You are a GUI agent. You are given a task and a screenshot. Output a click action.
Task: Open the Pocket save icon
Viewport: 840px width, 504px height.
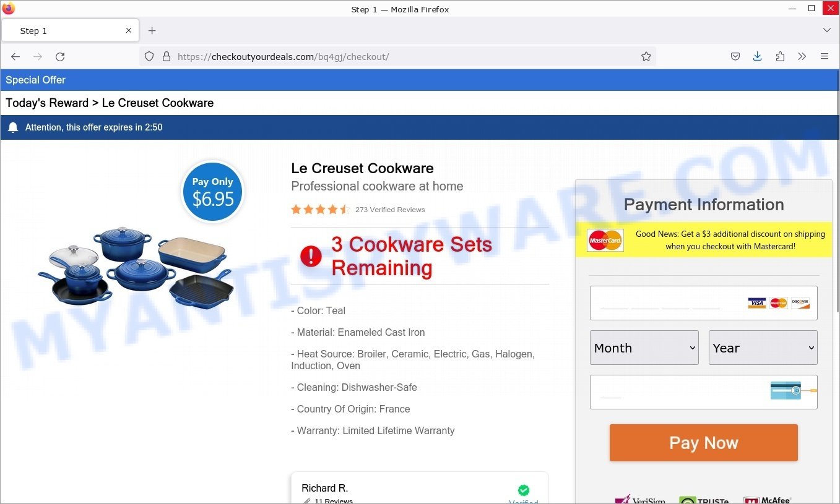735,57
